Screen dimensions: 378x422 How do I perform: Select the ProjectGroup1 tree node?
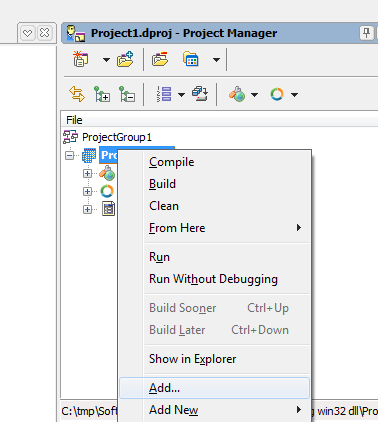pyautogui.click(x=117, y=137)
